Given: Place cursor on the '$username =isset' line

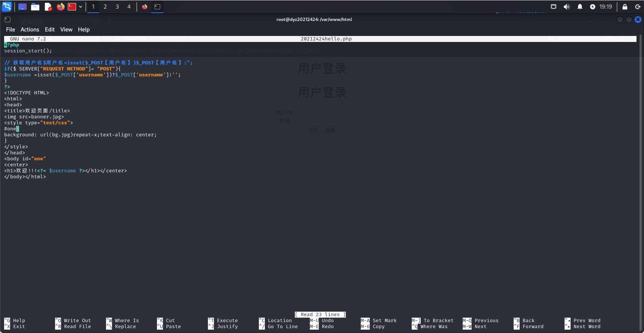Looking at the screenshot, I should click(93, 75).
